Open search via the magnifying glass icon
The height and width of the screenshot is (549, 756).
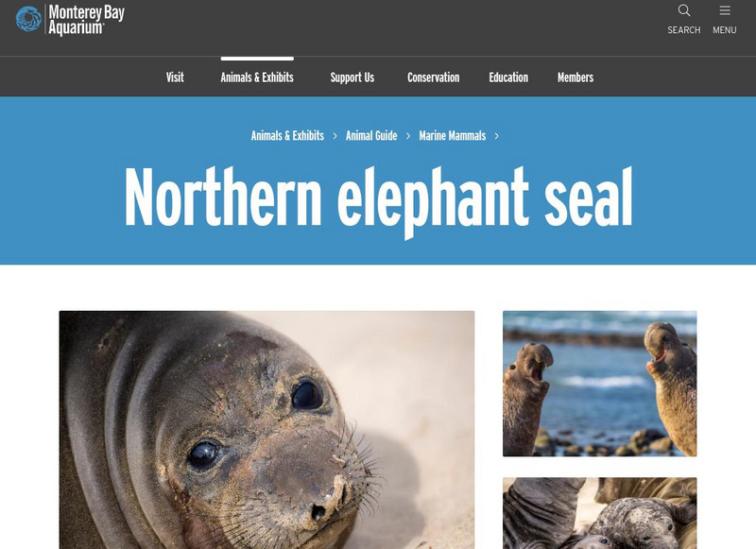(x=683, y=10)
